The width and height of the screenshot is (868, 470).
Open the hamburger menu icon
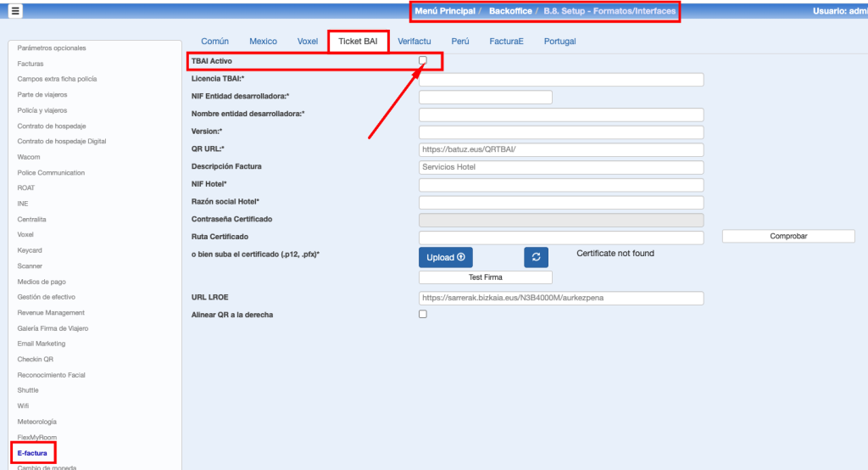point(16,11)
